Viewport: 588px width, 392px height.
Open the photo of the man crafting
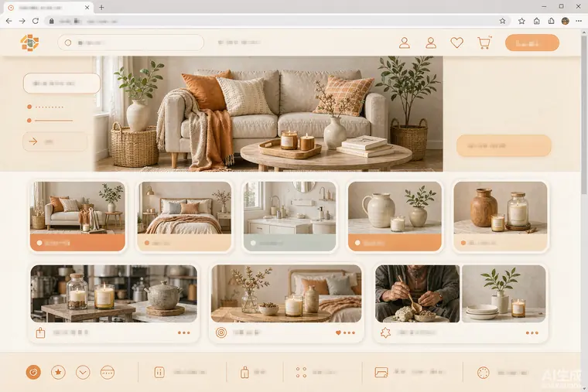pos(417,294)
